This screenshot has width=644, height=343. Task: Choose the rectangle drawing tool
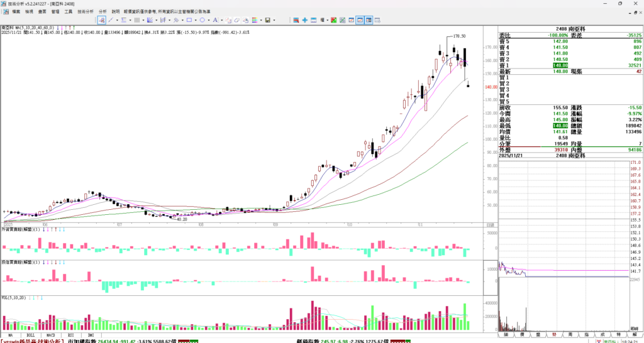coord(189,20)
